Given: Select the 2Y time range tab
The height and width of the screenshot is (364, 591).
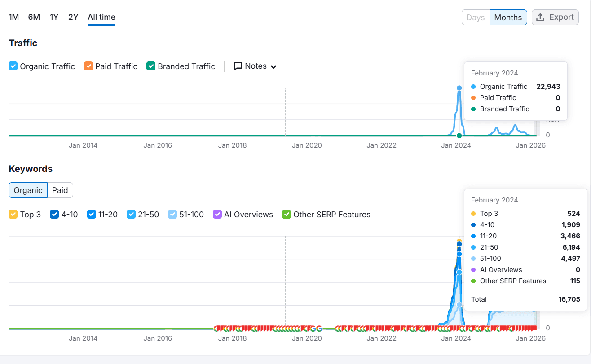Looking at the screenshot, I should (x=73, y=17).
